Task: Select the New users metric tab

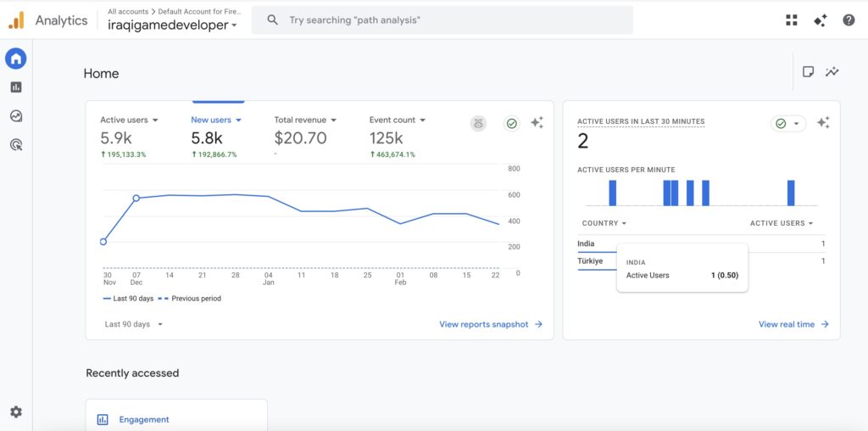Action: (216, 120)
